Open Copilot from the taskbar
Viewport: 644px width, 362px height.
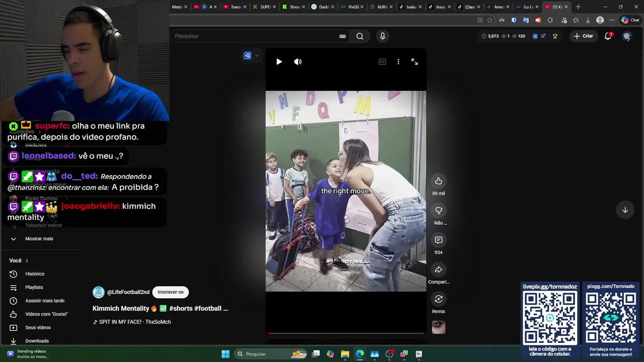tap(330, 354)
